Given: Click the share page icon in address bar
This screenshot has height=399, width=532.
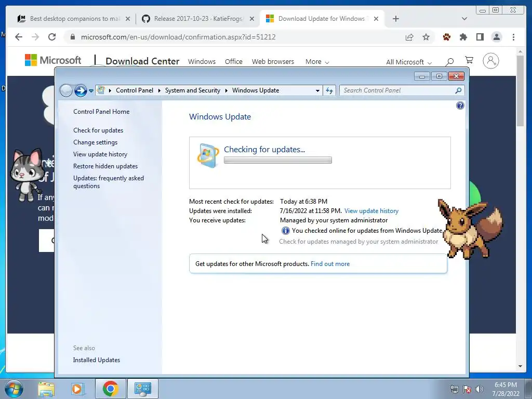Looking at the screenshot, I should click(x=409, y=37).
